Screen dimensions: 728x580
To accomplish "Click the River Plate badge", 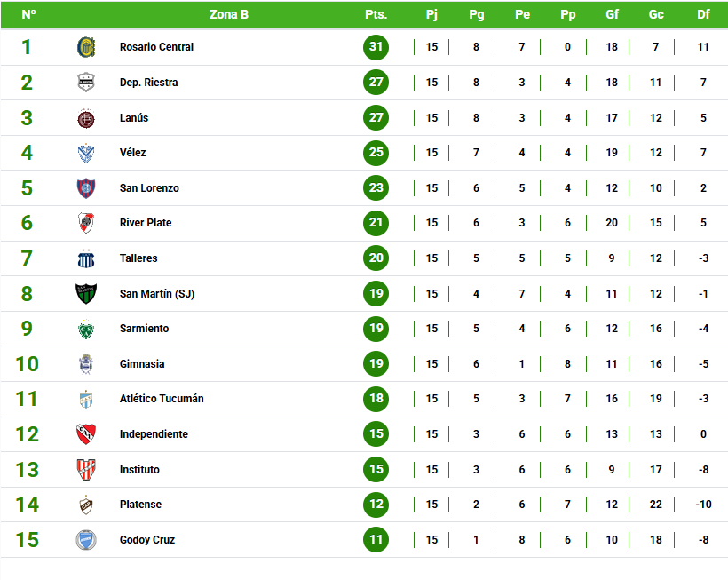I will [86, 223].
